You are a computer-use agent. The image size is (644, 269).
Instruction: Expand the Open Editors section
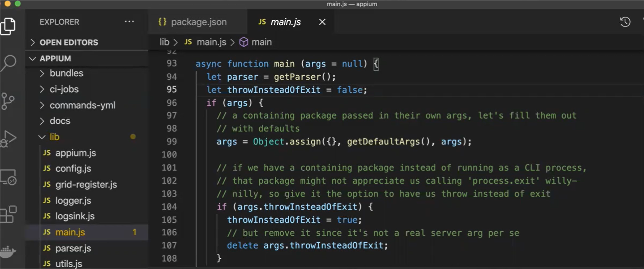(69, 42)
